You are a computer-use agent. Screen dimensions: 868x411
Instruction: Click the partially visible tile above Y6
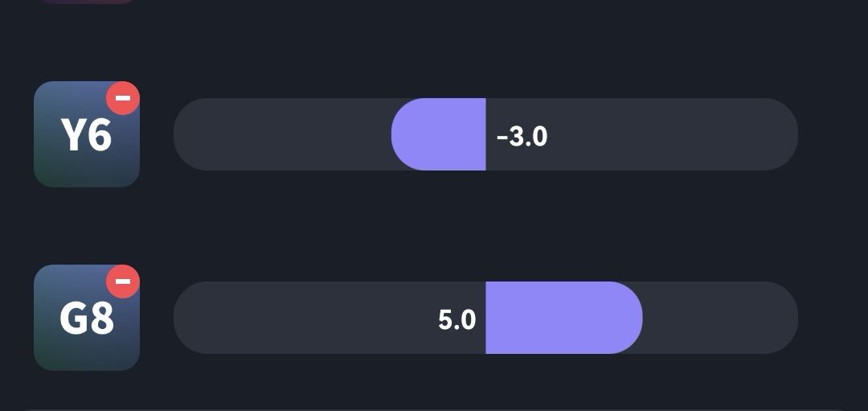87,2
